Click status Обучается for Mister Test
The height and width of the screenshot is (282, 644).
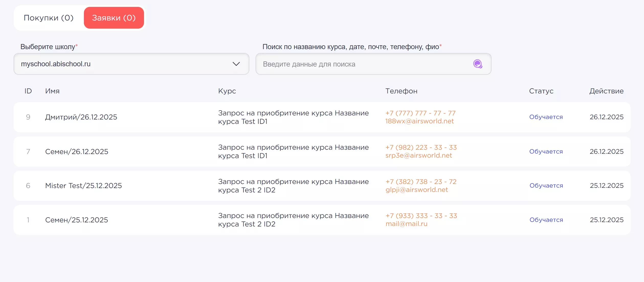pyautogui.click(x=546, y=186)
